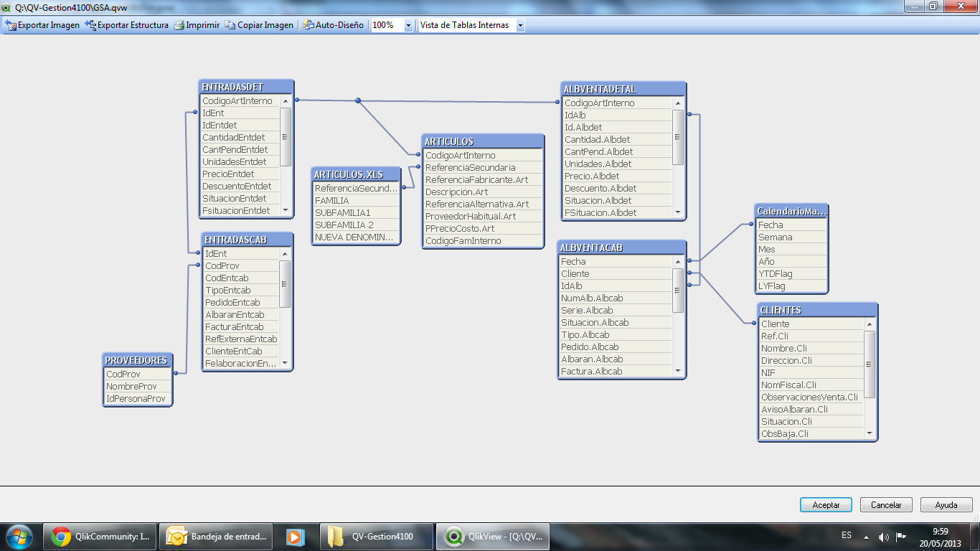Click the Aceptar button
The image size is (980, 551).
(x=826, y=505)
